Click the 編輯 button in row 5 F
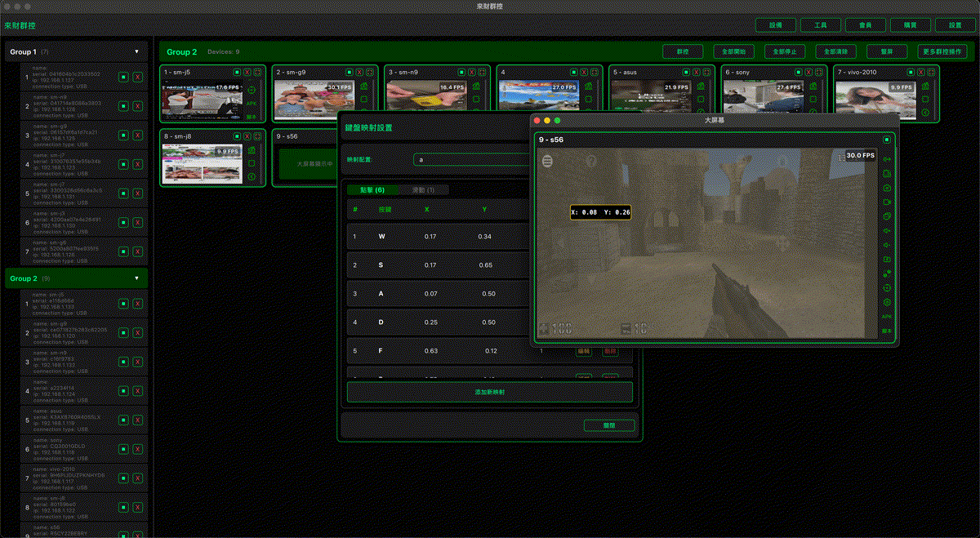 tap(584, 350)
